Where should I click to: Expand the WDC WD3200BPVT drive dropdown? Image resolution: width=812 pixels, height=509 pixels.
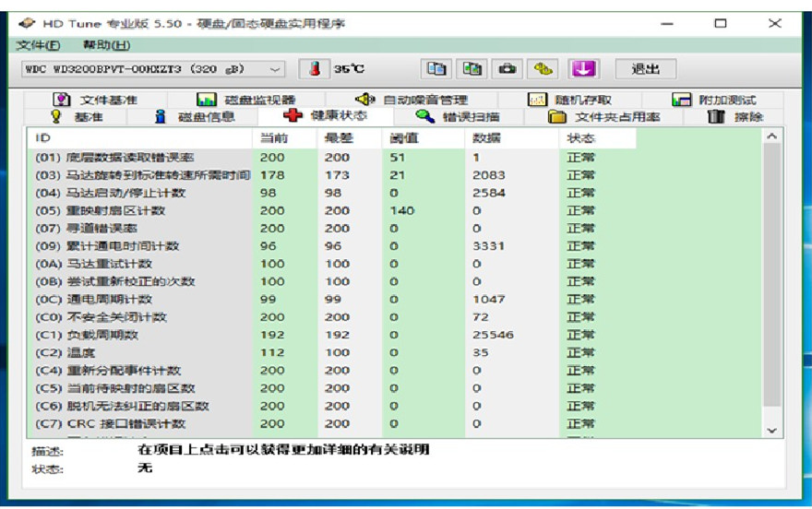click(276, 69)
